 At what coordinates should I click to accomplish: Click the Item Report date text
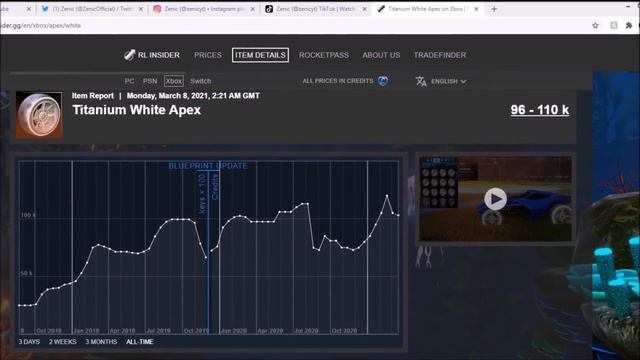tap(193, 96)
